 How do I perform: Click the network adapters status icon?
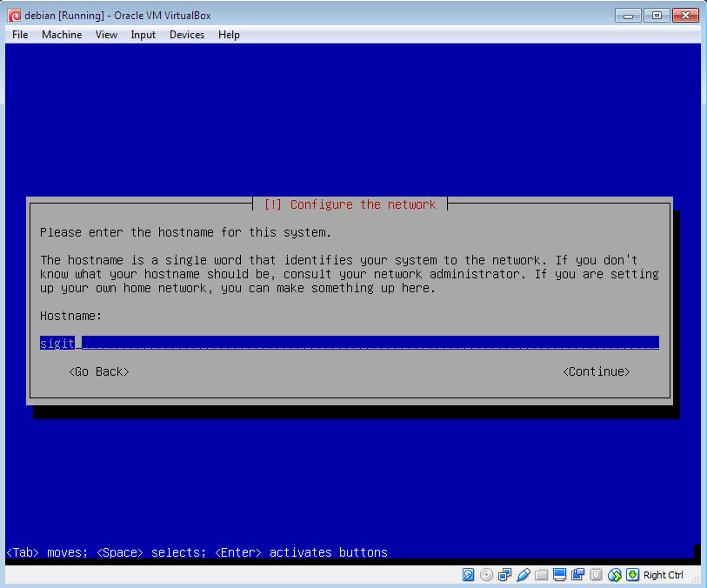tap(504, 574)
